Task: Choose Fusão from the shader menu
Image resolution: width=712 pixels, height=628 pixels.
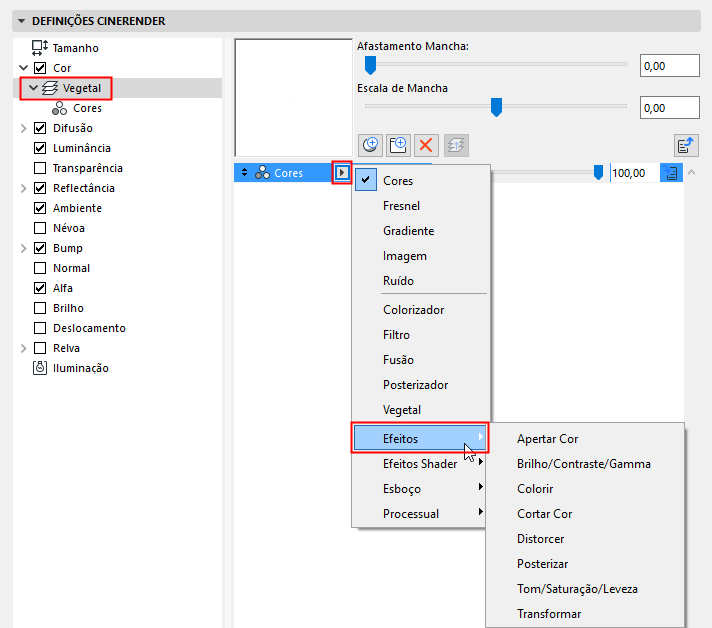Action: (421, 360)
